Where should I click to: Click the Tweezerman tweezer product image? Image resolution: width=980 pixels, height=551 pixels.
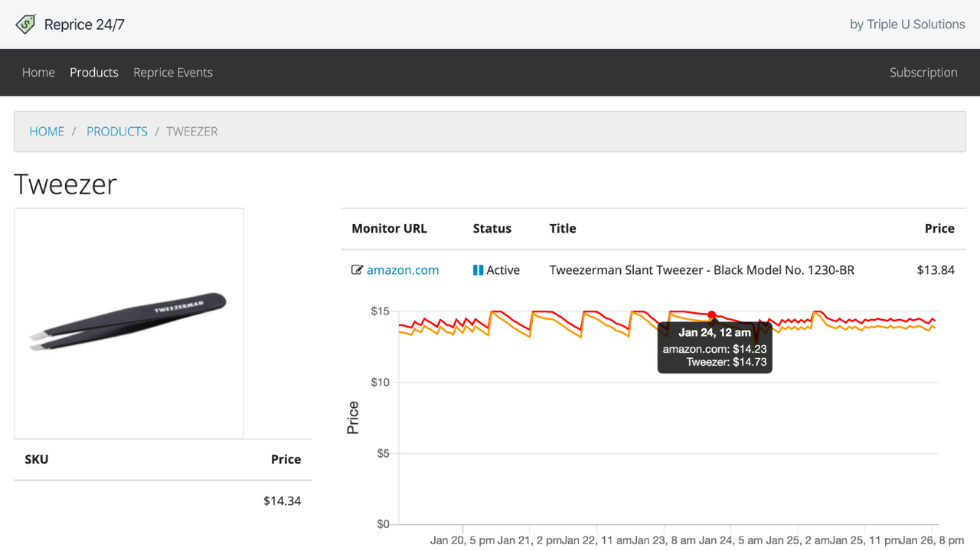click(x=129, y=323)
